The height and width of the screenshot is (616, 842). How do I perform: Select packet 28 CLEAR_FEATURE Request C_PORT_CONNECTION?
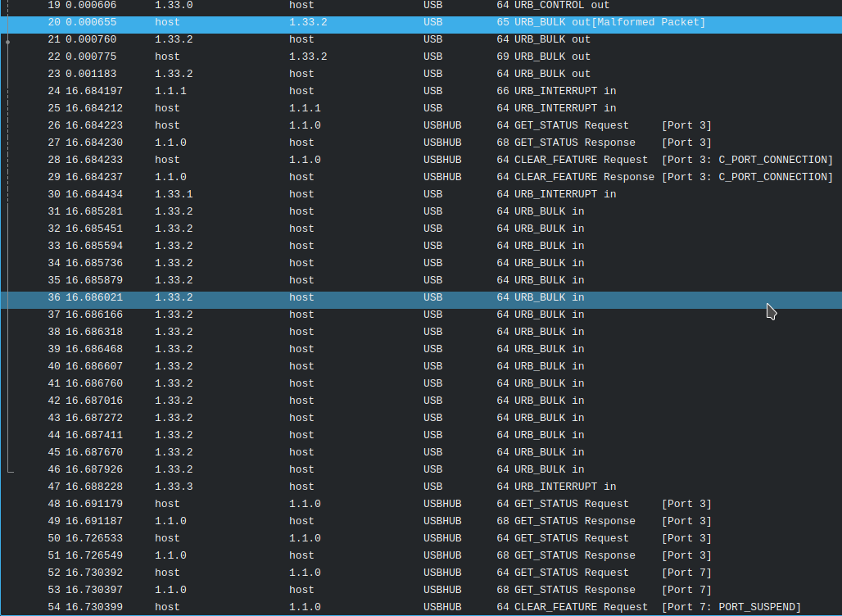coord(410,160)
